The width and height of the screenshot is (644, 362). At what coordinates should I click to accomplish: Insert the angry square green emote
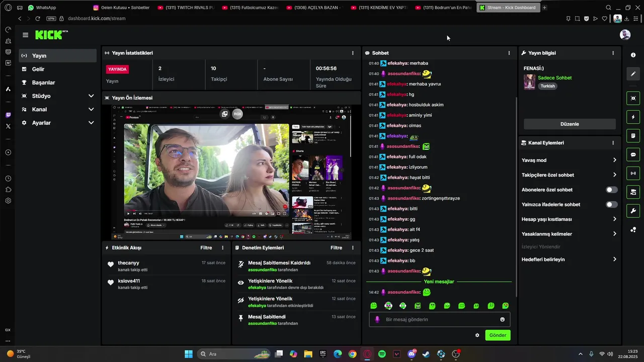click(417, 306)
